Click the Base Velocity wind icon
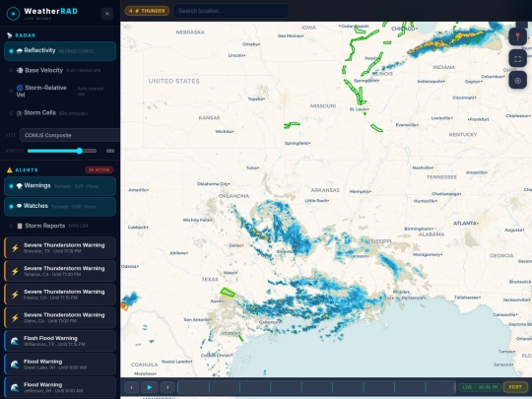532x399 pixels. point(20,70)
